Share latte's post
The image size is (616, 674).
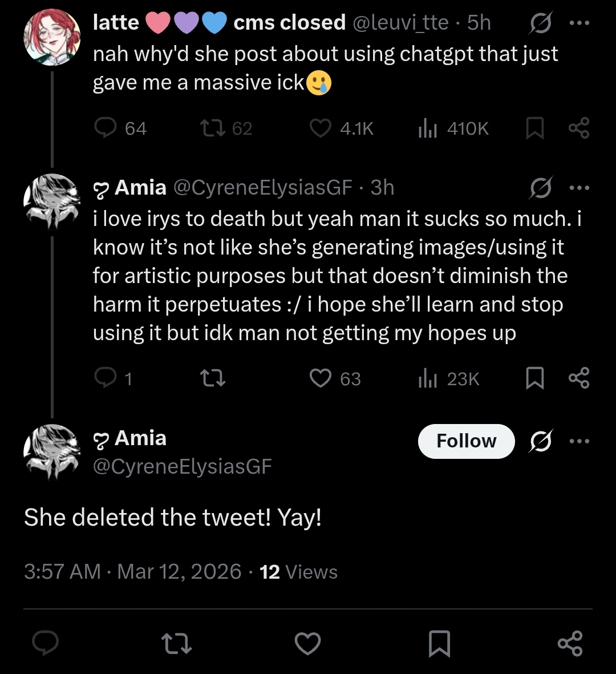click(579, 128)
